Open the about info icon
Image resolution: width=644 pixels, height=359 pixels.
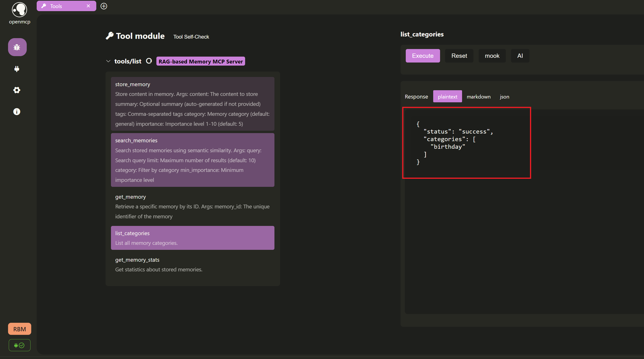[17, 112]
